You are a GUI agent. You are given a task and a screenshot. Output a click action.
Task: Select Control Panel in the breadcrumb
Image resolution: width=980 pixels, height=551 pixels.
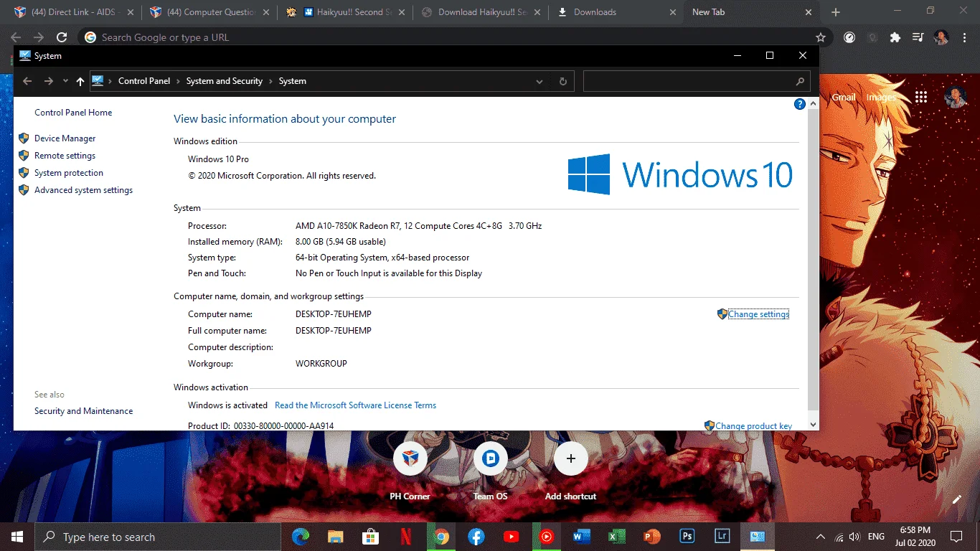(x=144, y=81)
